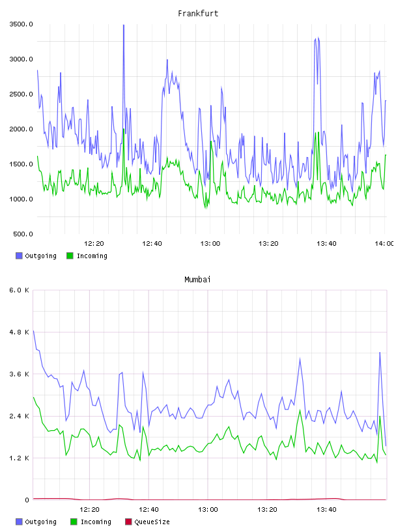The height and width of the screenshot is (532, 396).
Task: Select the Outgoing label in Frankfurt legend
Action: click(40, 256)
